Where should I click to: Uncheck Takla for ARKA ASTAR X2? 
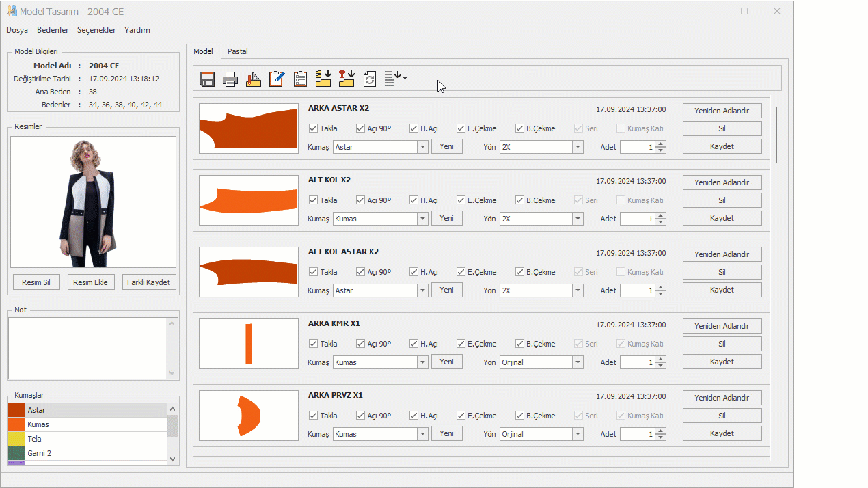pyautogui.click(x=313, y=128)
